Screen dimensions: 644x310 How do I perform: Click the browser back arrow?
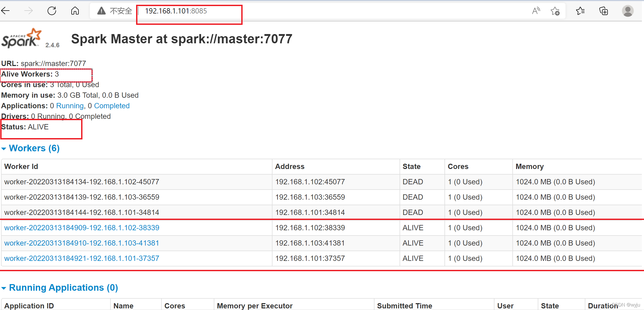5,11
